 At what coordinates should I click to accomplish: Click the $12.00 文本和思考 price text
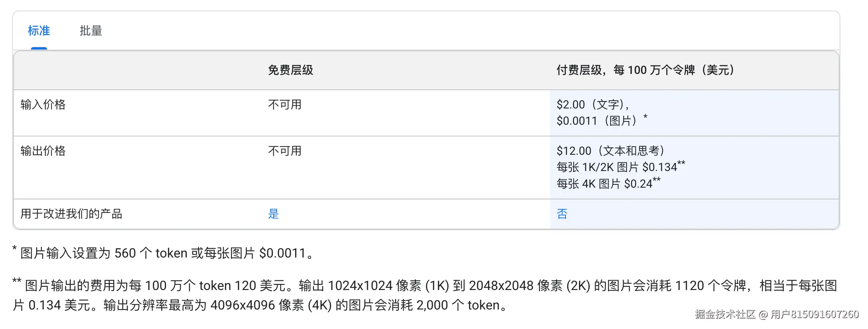click(611, 150)
